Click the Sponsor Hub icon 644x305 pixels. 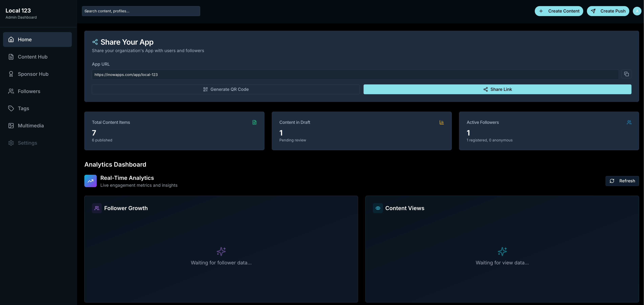[11, 74]
